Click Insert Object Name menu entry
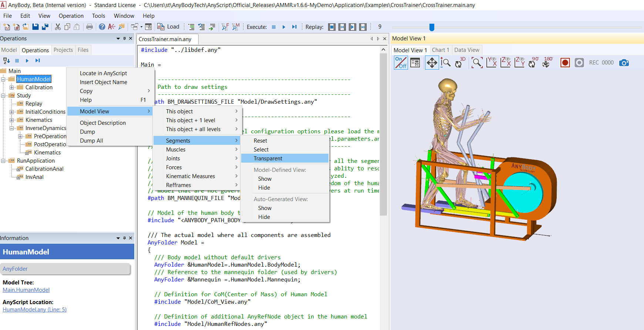This screenshot has width=644, height=330. click(110, 82)
